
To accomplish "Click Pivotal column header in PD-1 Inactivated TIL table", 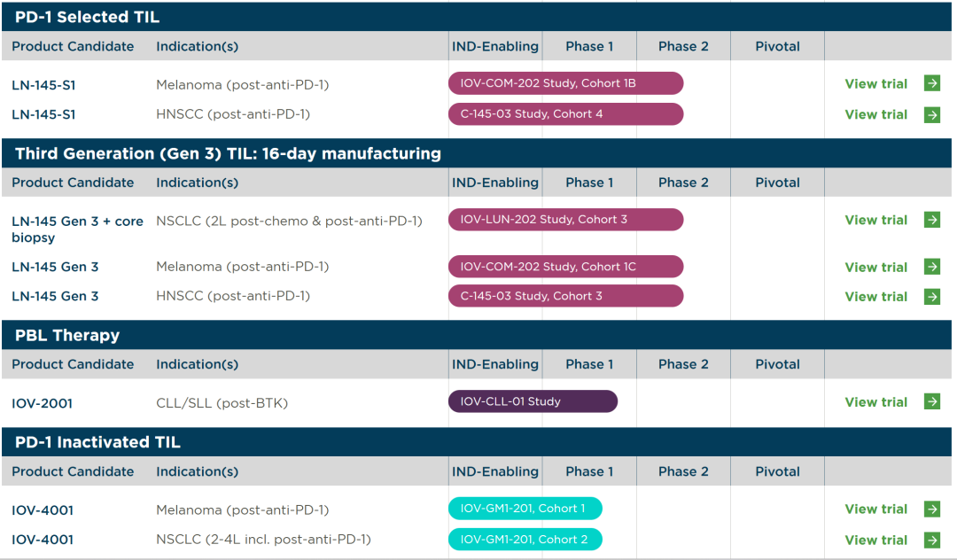I will 778,471.
